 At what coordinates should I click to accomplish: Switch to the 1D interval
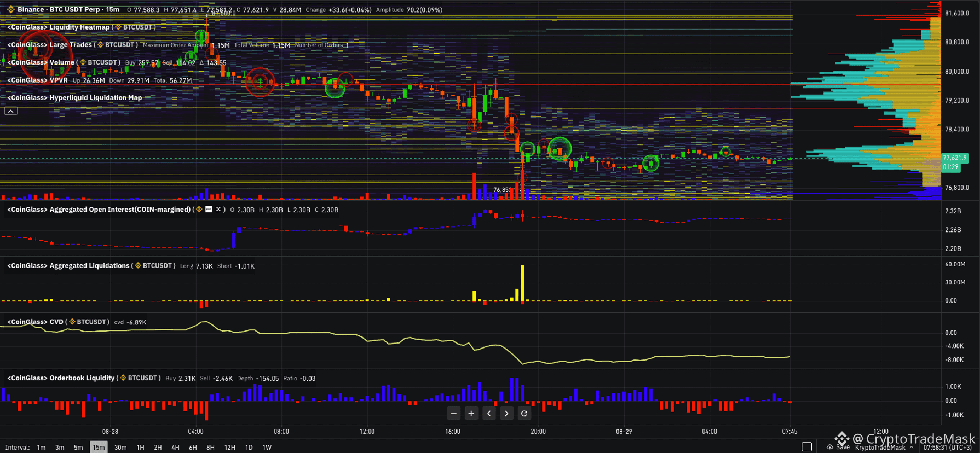(249, 448)
